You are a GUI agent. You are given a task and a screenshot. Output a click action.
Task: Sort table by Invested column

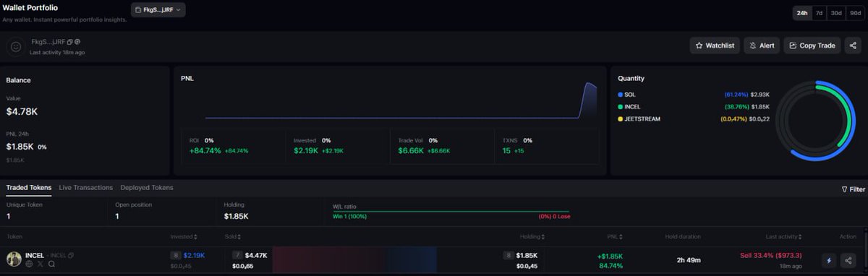pos(184,236)
